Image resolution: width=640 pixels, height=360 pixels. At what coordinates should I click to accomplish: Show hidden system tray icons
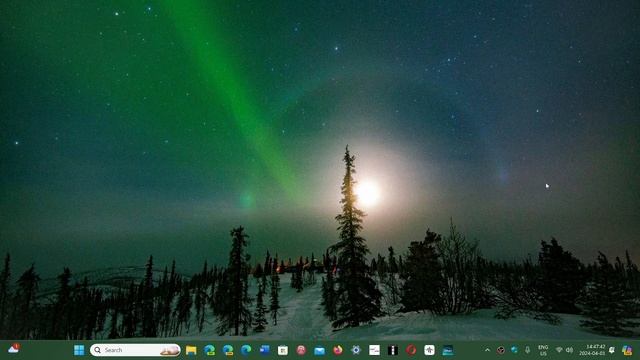tap(487, 350)
